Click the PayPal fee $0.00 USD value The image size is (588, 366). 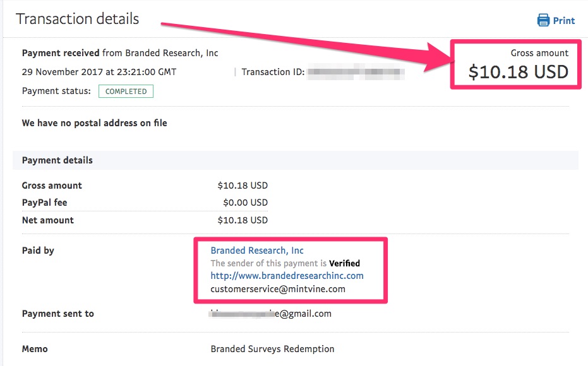coord(245,203)
